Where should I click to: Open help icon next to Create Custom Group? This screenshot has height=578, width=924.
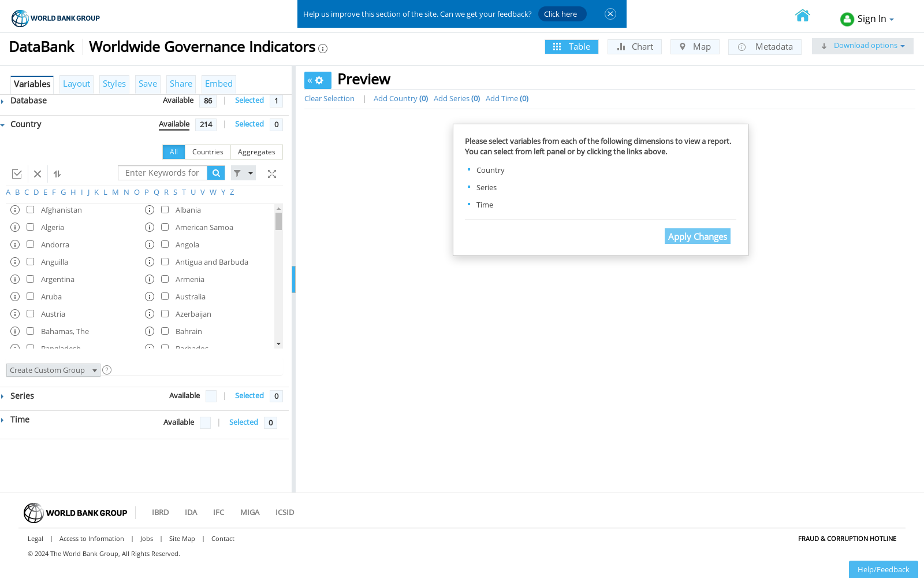pos(107,370)
